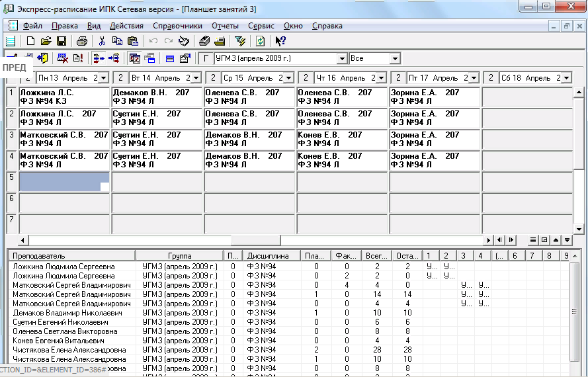Expand the Все filter dropdown
Image resolution: width=588 pixels, height=377 pixels.
tap(395, 59)
